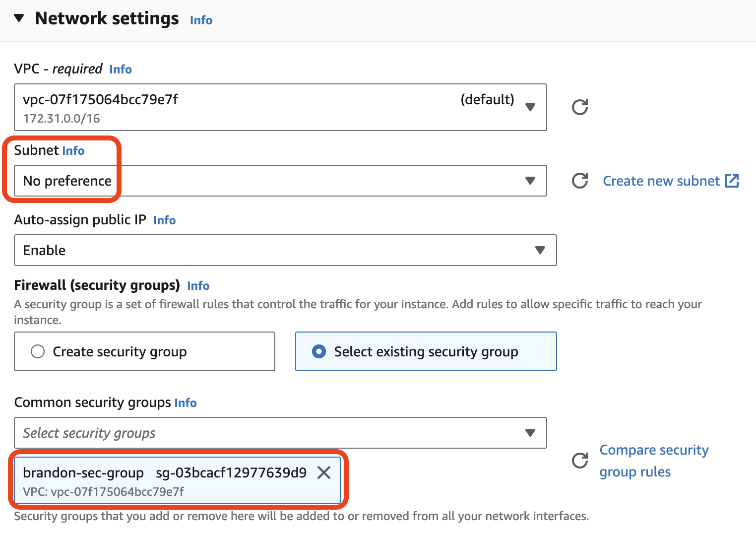
Task: Remove brandon-sec-group with the X icon
Action: tap(324, 472)
